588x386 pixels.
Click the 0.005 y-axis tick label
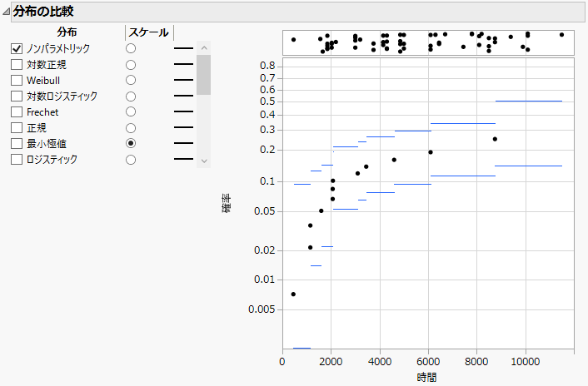tap(262, 309)
